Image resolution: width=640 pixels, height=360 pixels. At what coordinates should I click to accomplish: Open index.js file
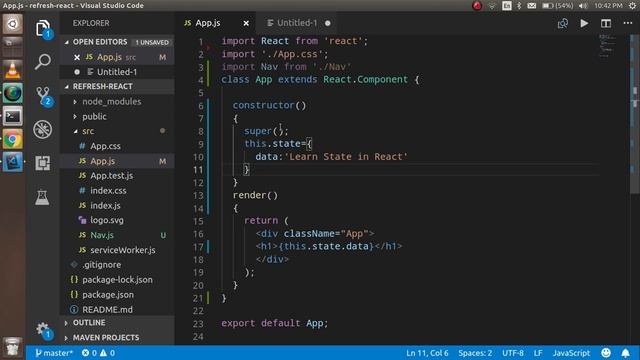[x=117, y=205]
